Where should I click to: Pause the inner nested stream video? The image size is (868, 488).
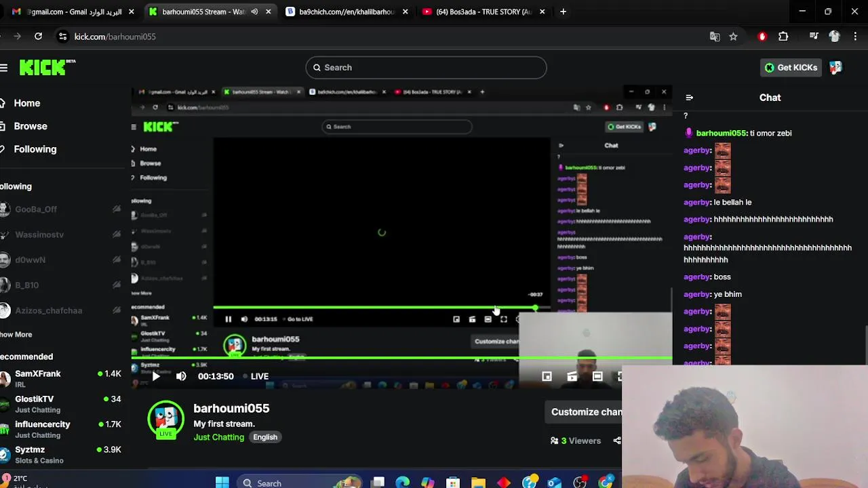point(229,319)
